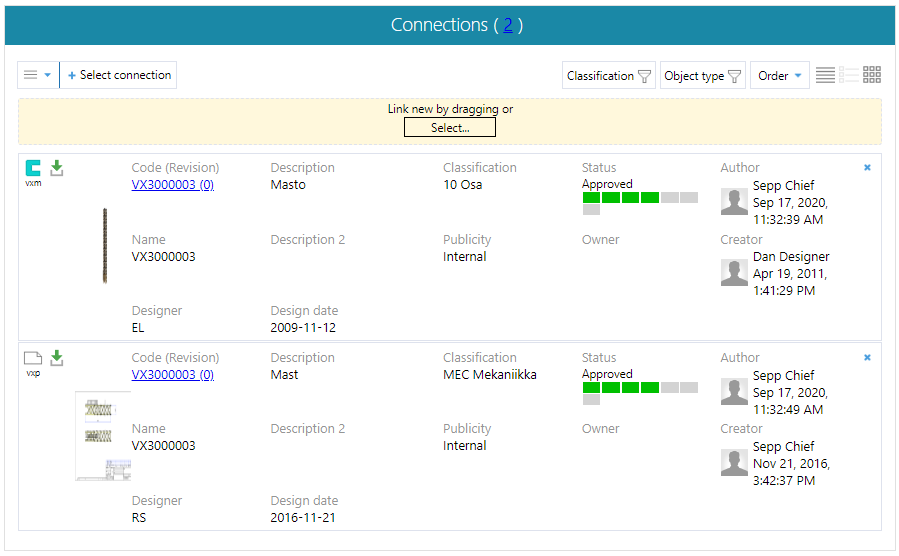
Task: Click the vxp drawing file type icon
Action: (x=33, y=358)
